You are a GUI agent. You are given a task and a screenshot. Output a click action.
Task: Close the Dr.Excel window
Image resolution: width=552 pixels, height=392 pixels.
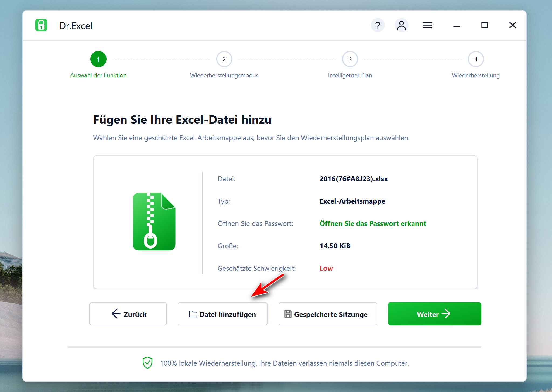pyautogui.click(x=512, y=25)
